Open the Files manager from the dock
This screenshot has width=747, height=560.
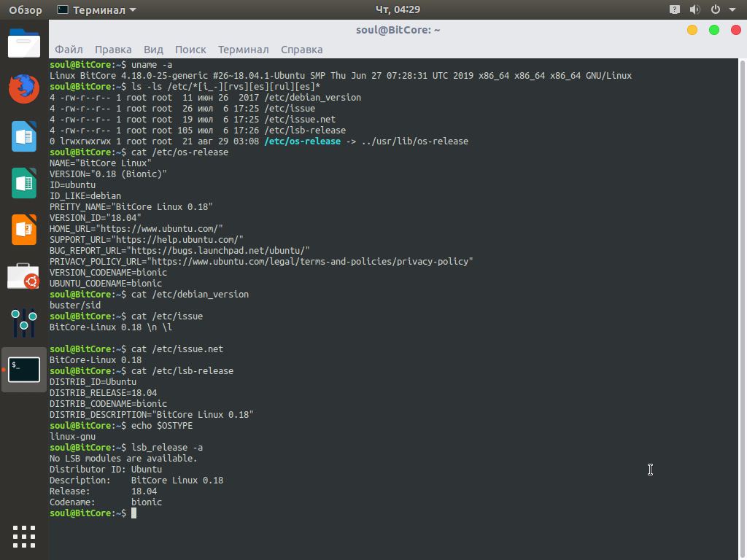point(24,43)
